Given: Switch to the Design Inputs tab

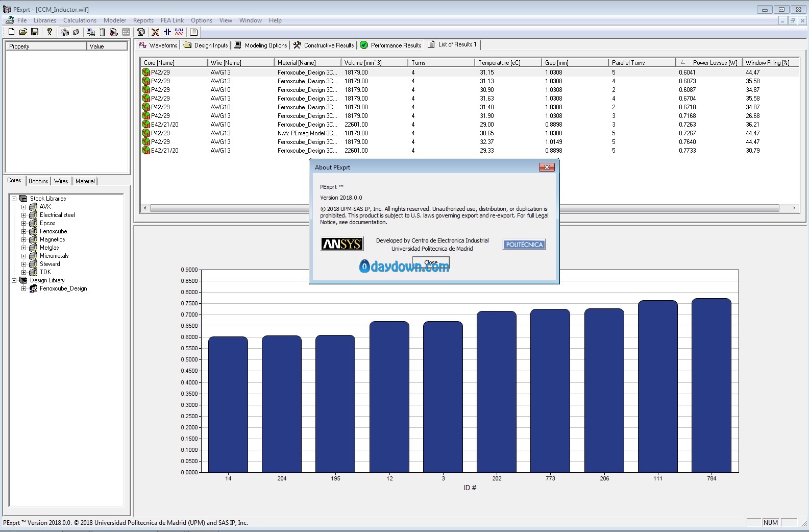Looking at the screenshot, I should tap(206, 45).
